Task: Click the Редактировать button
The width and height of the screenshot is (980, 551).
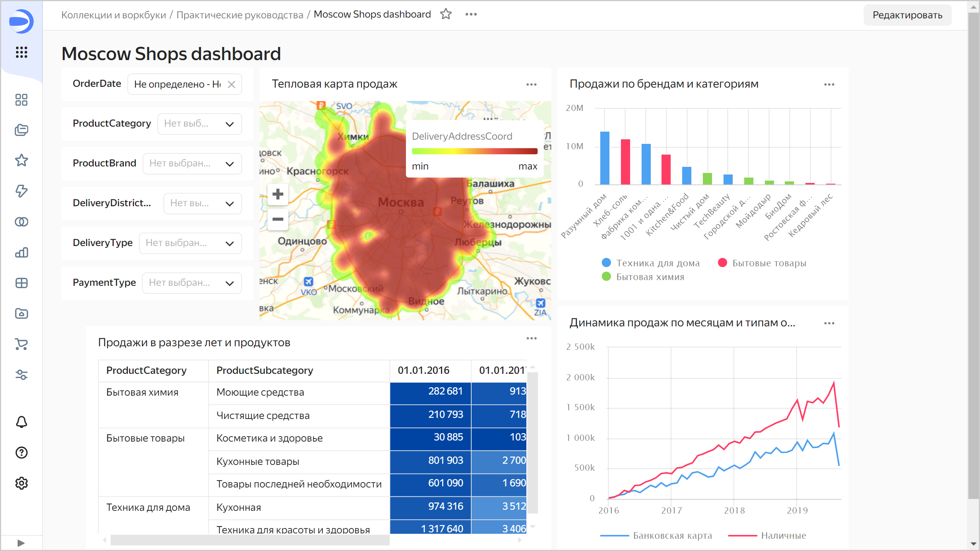Action: 907,15
